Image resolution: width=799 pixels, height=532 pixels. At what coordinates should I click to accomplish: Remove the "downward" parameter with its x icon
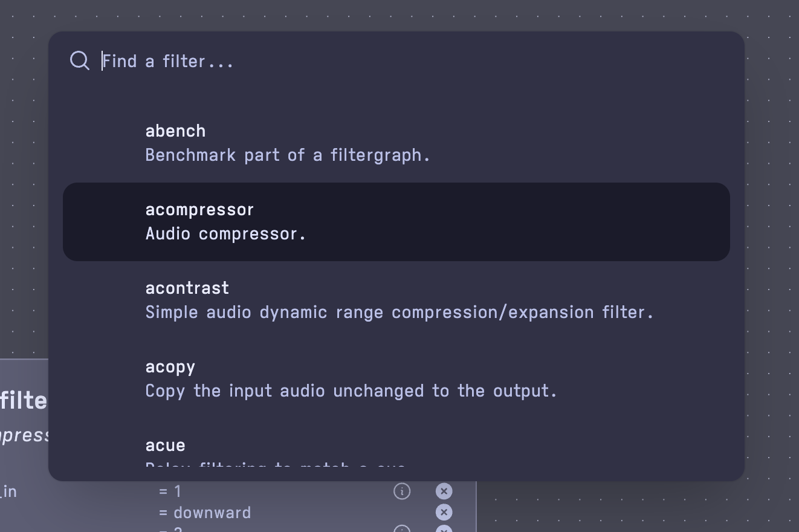pyautogui.click(x=444, y=512)
